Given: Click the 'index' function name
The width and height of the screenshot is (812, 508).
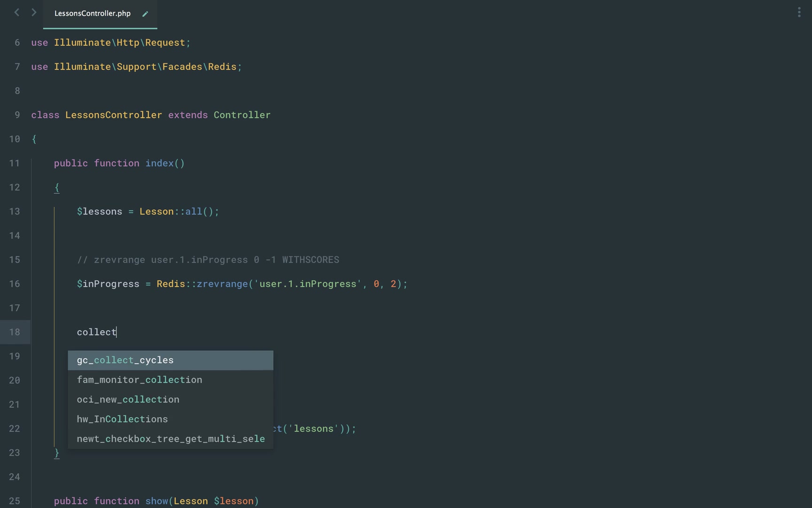Looking at the screenshot, I should [159, 163].
